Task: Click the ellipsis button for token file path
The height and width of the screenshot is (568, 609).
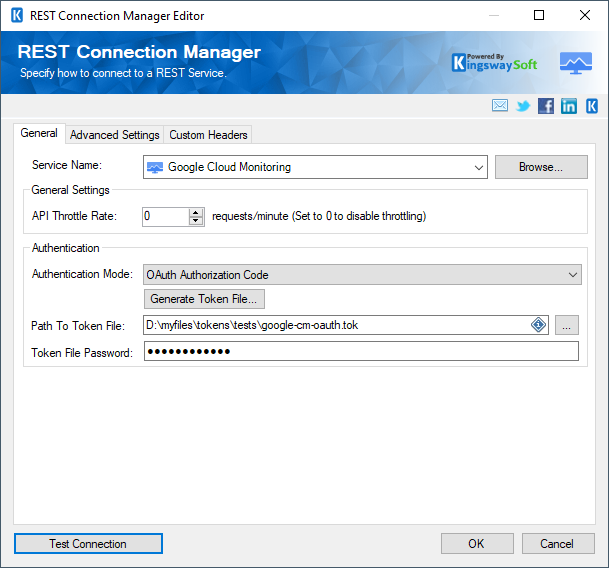Action: click(x=567, y=325)
